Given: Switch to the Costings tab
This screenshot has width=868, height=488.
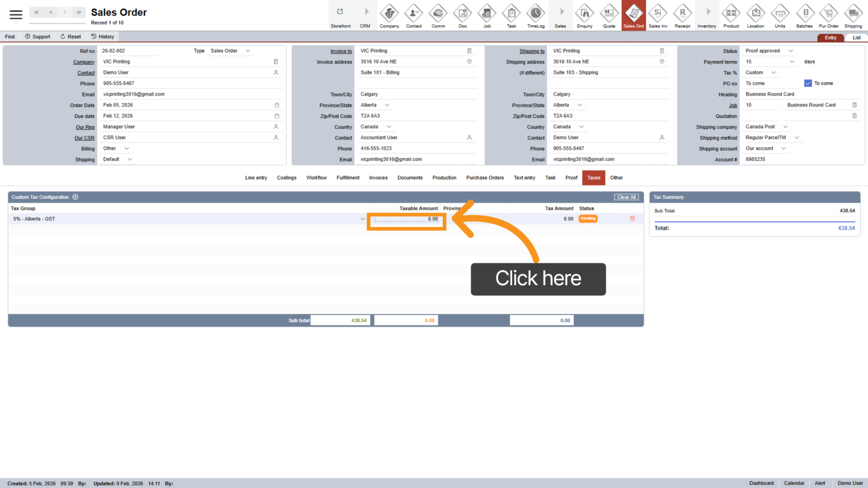Looking at the screenshot, I should 286,178.
